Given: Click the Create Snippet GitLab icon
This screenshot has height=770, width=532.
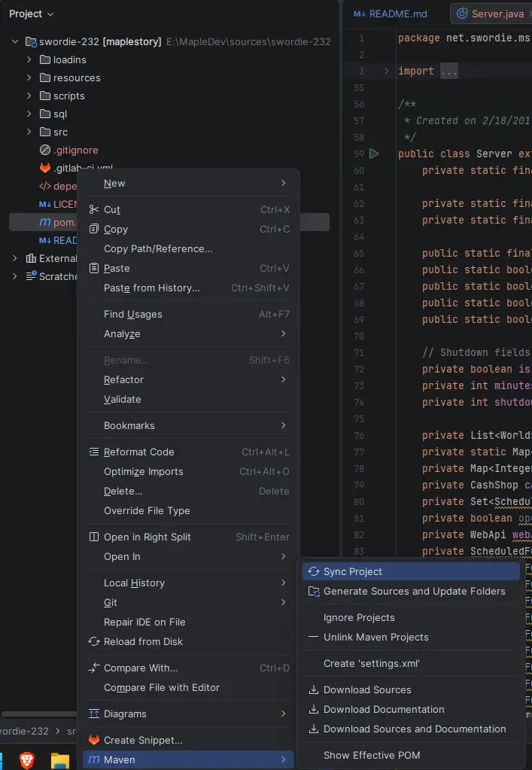Looking at the screenshot, I should 94,740.
